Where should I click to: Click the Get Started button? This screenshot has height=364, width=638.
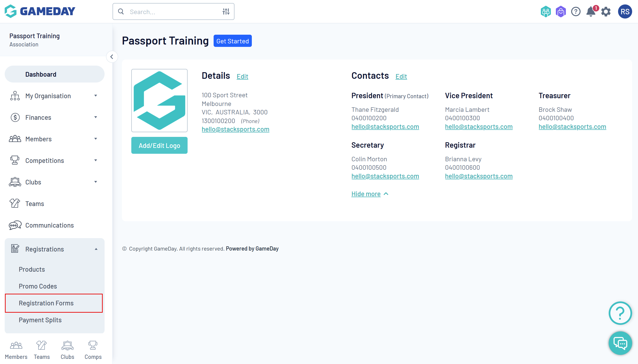coord(232,41)
